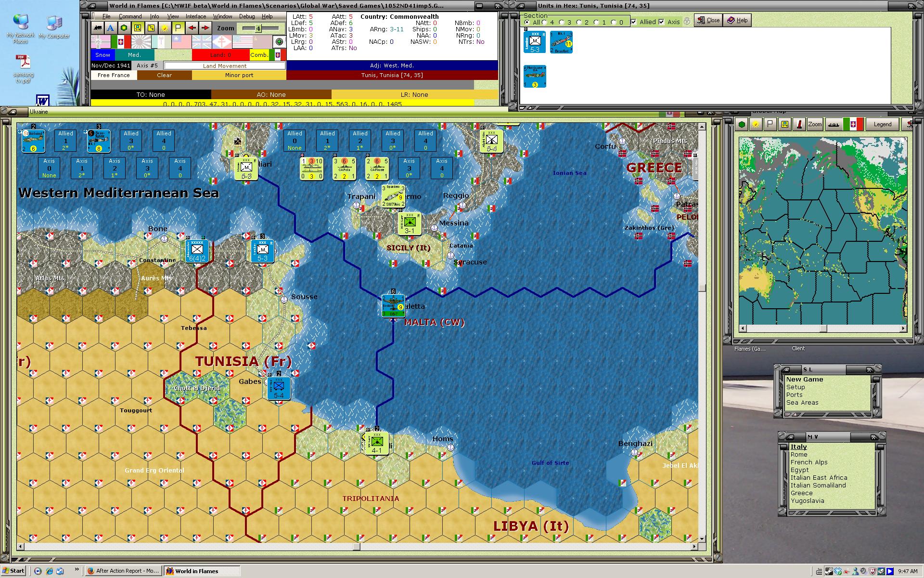Click Close button in Units in Hex window
The height and width of the screenshot is (578, 924).
tap(708, 20)
